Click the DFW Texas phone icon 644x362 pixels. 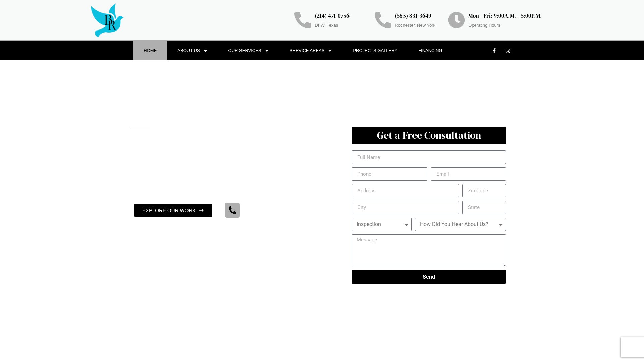coord(303,20)
